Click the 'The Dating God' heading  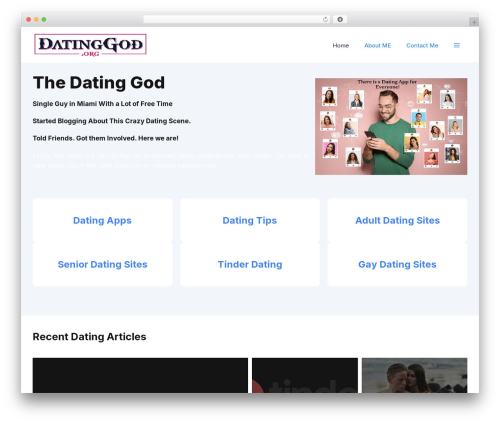(99, 82)
